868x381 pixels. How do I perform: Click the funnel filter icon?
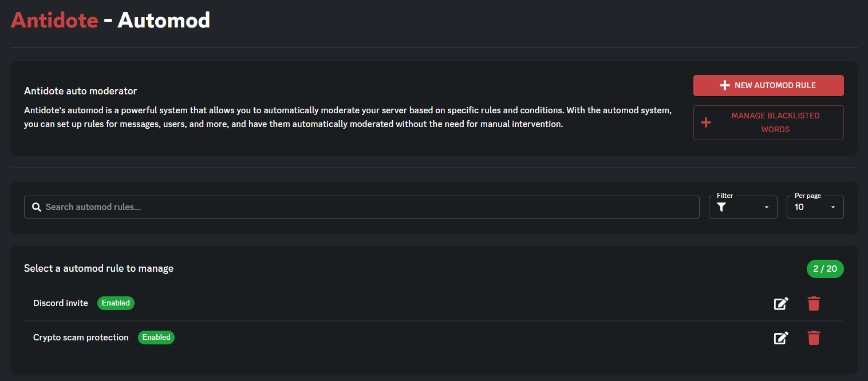[x=721, y=207]
